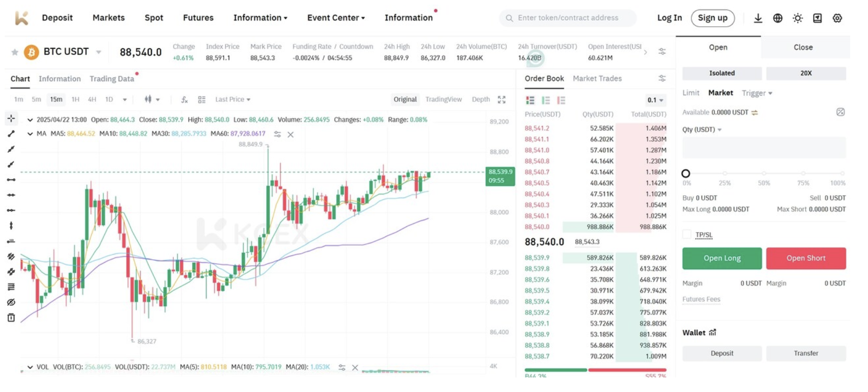Viewport: 868px width, 392px height.
Task: Click the 50% mark on quantity slider
Action: [764, 173]
